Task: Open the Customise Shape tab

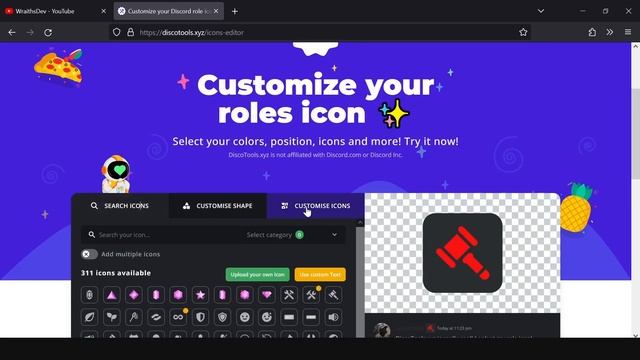Action: click(218, 206)
